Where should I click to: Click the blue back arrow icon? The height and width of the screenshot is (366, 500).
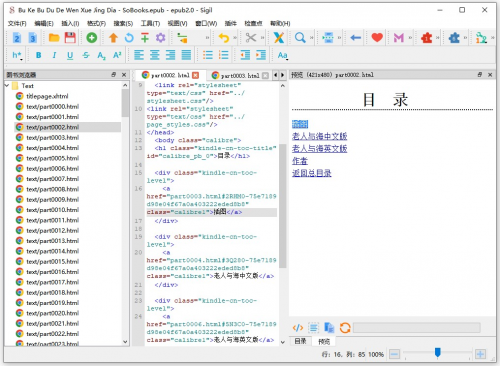356,38
